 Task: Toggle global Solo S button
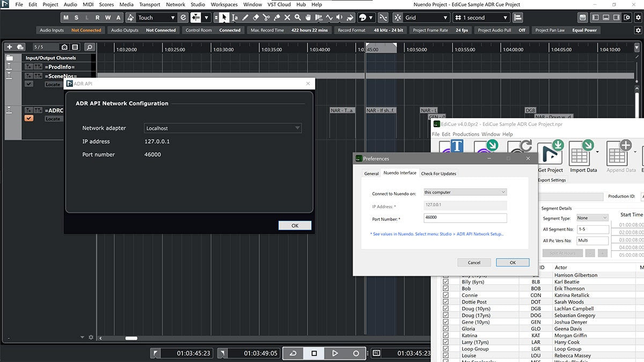[x=76, y=18]
